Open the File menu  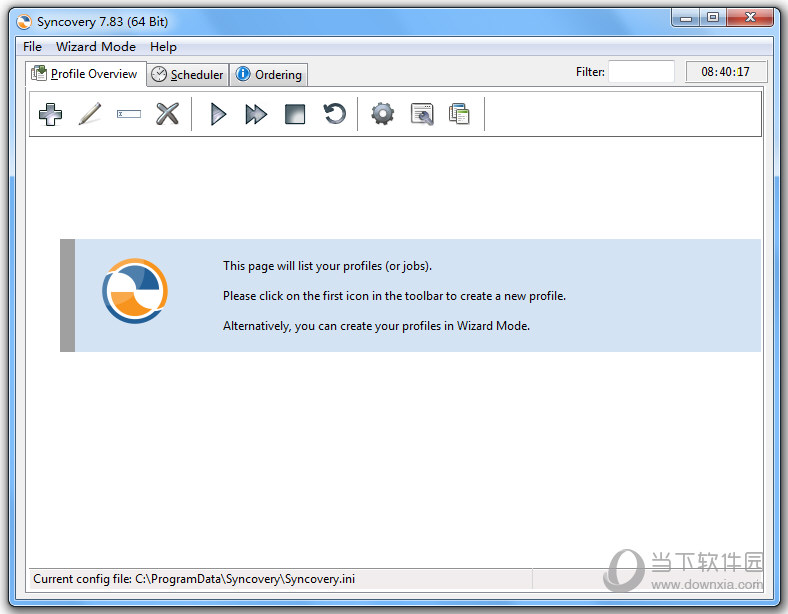[x=33, y=47]
